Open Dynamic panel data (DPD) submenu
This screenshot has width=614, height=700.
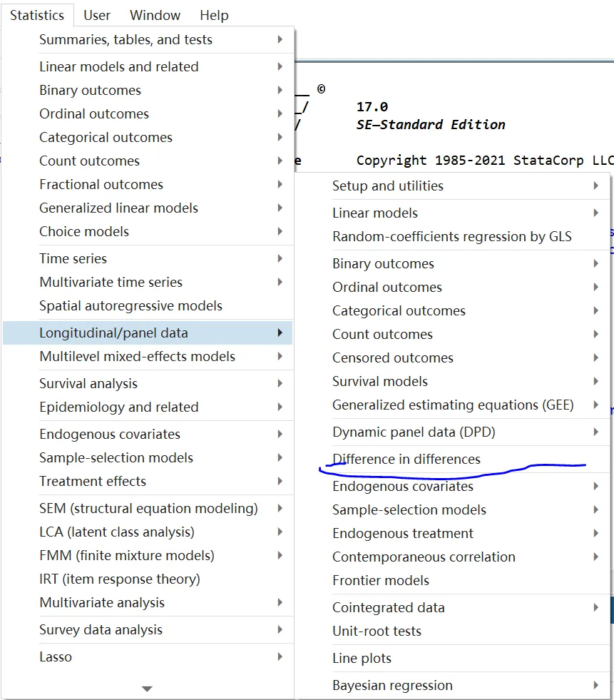(452, 432)
